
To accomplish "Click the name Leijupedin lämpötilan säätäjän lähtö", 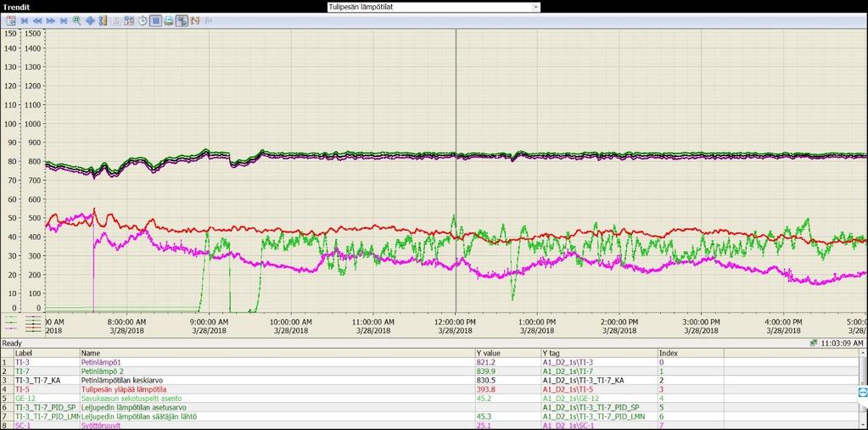I will pos(139,416).
